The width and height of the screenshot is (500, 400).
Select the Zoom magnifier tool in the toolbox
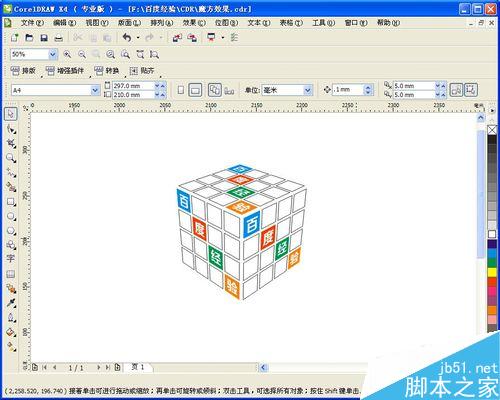tap(11, 158)
